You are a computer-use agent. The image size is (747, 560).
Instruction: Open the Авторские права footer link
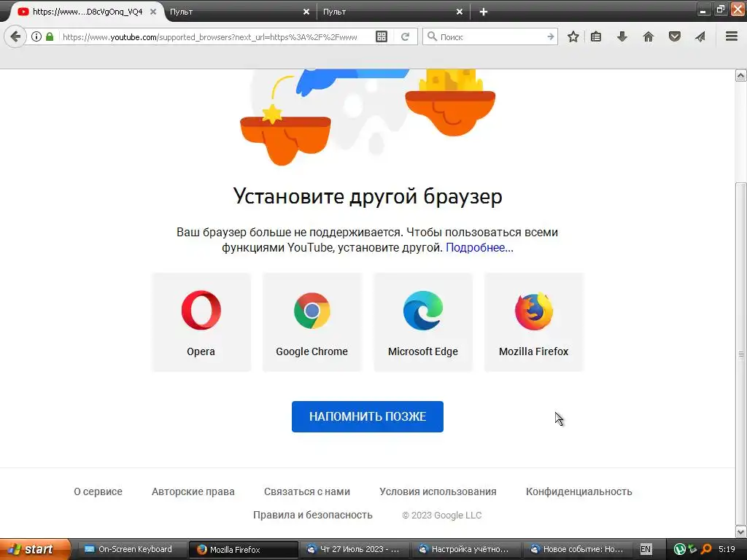pos(193,491)
